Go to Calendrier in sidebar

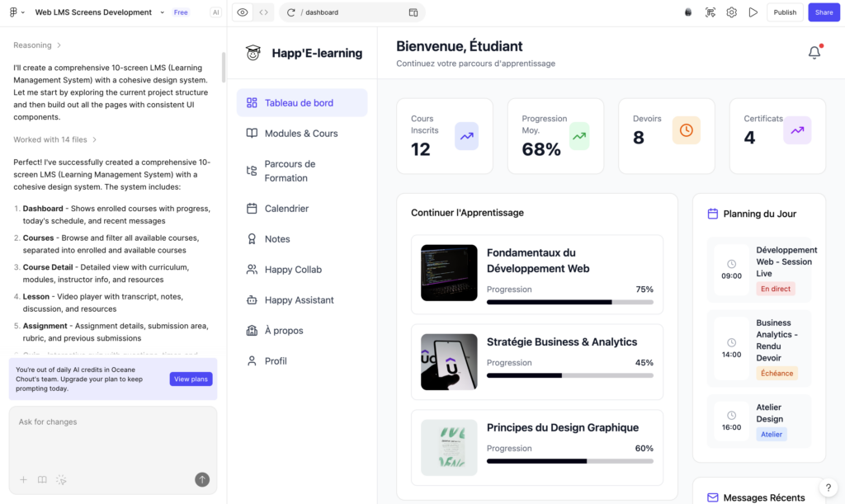[286, 209]
